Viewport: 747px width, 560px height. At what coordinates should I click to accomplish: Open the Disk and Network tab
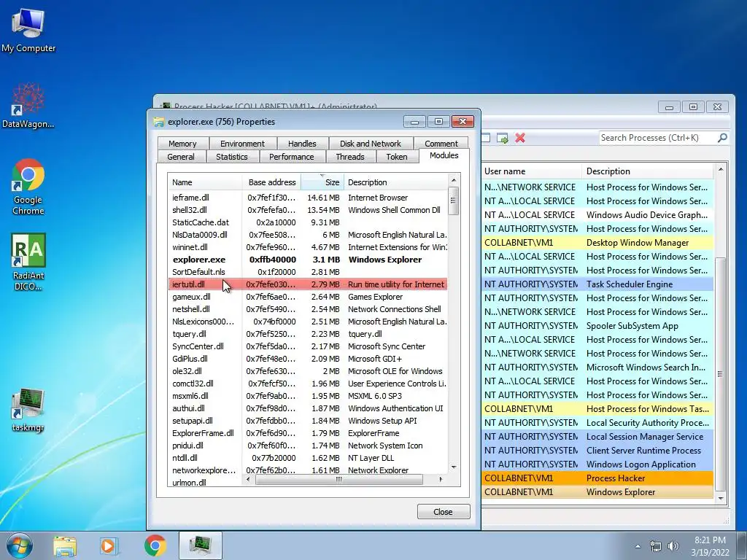[370, 144]
